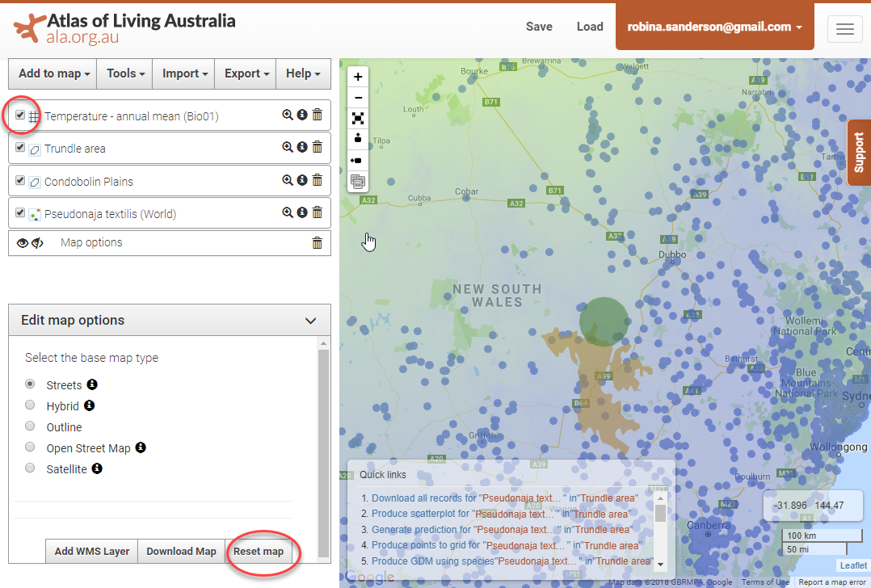Hide all layers with crossed eye icon
871x588 pixels.
pyautogui.click(x=37, y=243)
